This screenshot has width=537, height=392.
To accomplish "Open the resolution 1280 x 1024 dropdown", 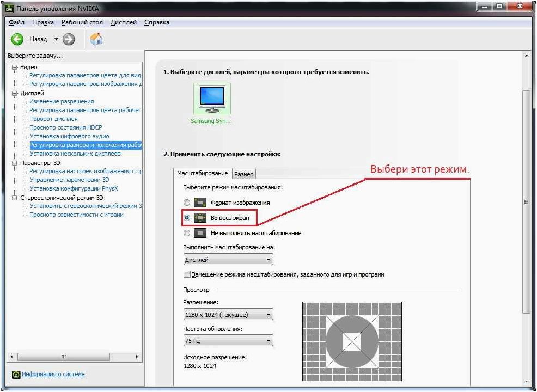I will (x=228, y=314).
